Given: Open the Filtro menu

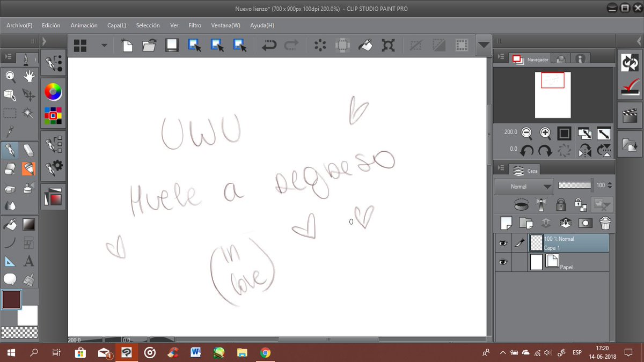Looking at the screenshot, I should [x=195, y=25].
